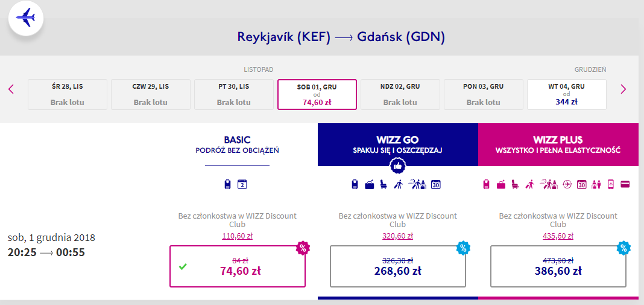Show later dates with right arrow
Viewport: 644px width, 305px height.
623,89
